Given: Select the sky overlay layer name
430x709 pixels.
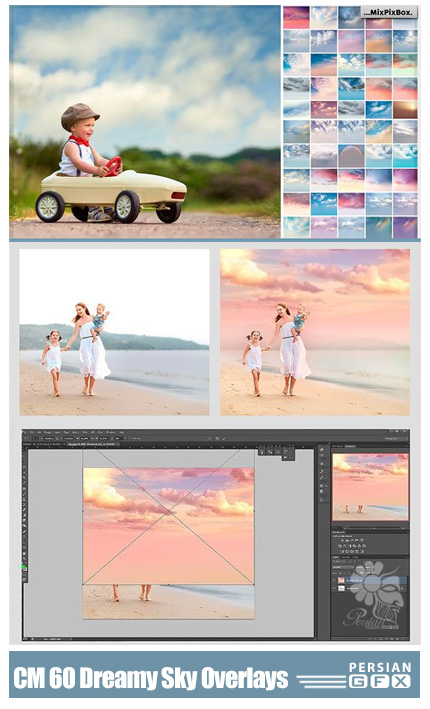Looking at the screenshot, I should coord(354,581).
